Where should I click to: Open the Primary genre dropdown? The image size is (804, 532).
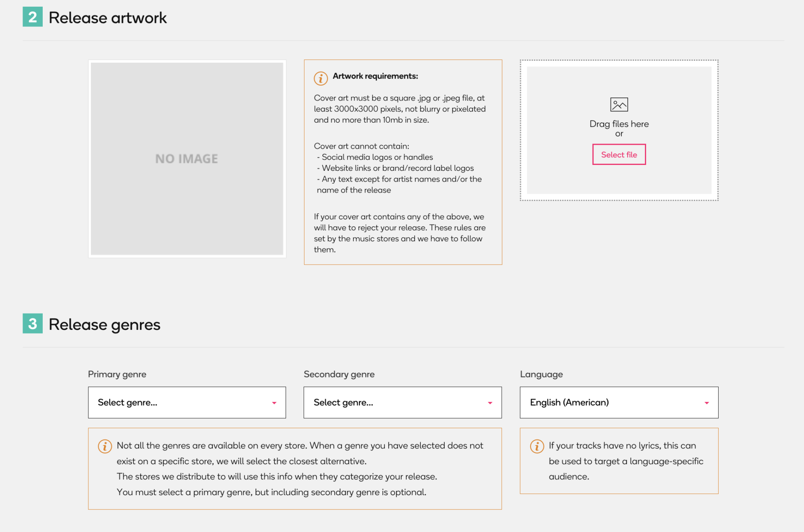(x=187, y=402)
